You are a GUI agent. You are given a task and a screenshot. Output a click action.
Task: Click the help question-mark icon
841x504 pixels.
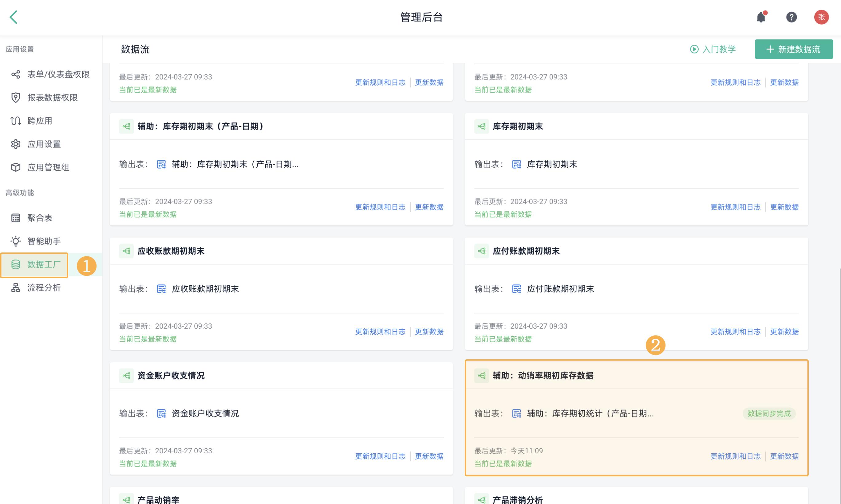792,17
